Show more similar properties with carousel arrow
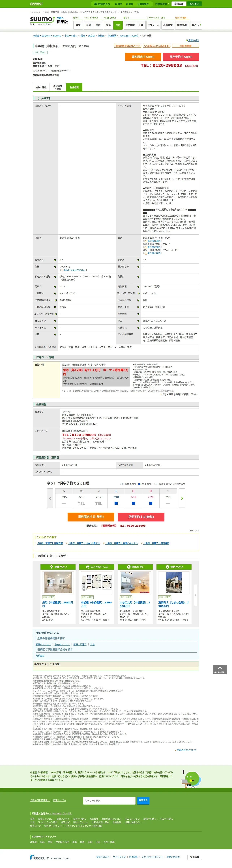The height and width of the screenshot is (868, 232). [196, 595]
